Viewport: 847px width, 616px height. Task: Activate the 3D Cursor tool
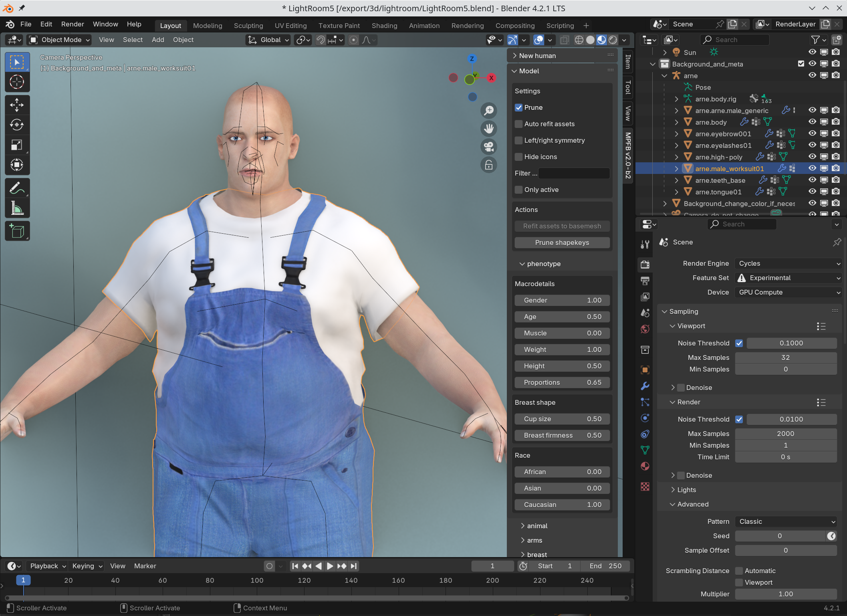point(17,82)
